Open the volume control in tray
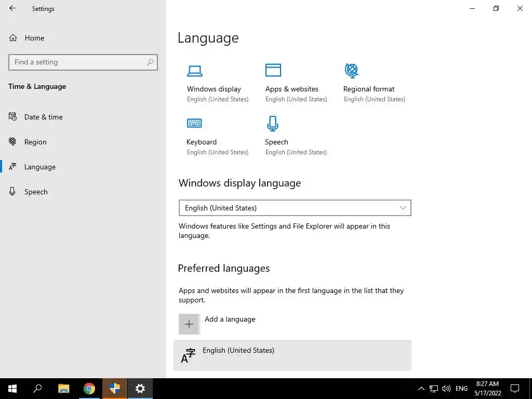 pyautogui.click(x=446, y=389)
